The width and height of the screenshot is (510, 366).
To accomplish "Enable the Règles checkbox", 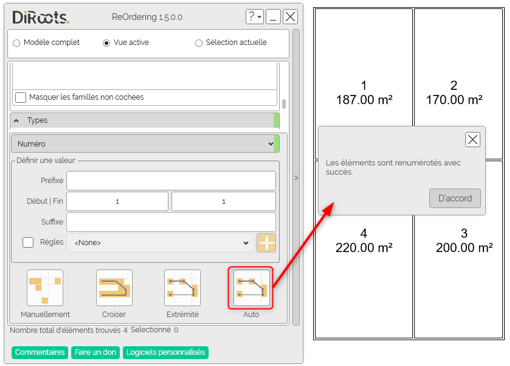I will 28,242.
